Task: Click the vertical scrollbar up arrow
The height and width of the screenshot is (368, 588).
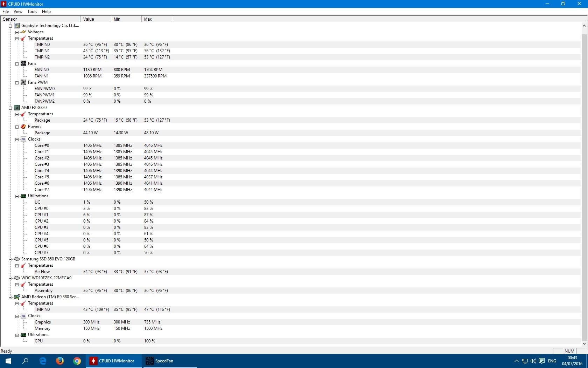Action: pyautogui.click(x=584, y=26)
